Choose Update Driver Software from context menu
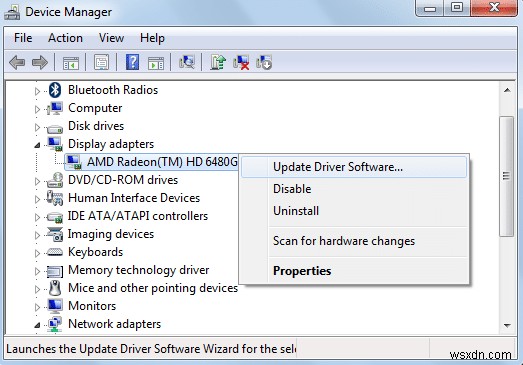 point(354,167)
